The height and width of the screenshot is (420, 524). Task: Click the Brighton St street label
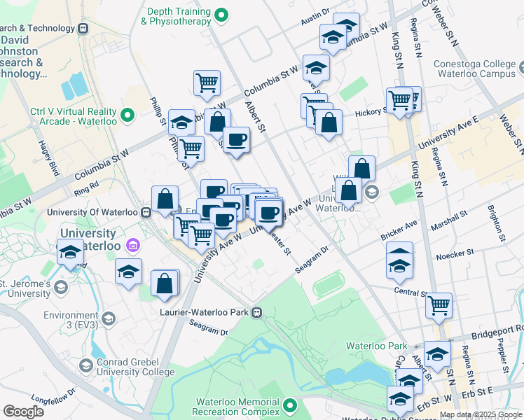tap(497, 223)
